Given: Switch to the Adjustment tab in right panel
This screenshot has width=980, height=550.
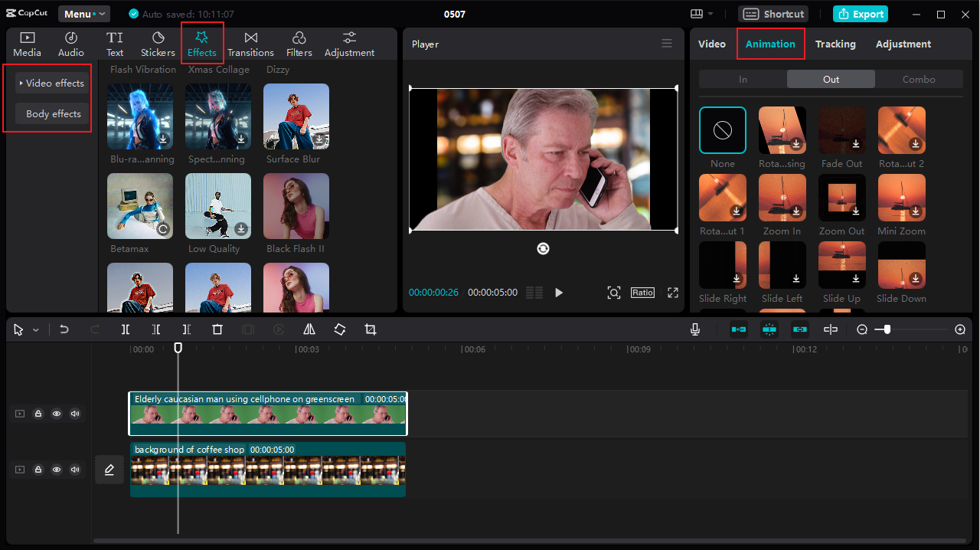Looking at the screenshot, I should tap(903, 44).
